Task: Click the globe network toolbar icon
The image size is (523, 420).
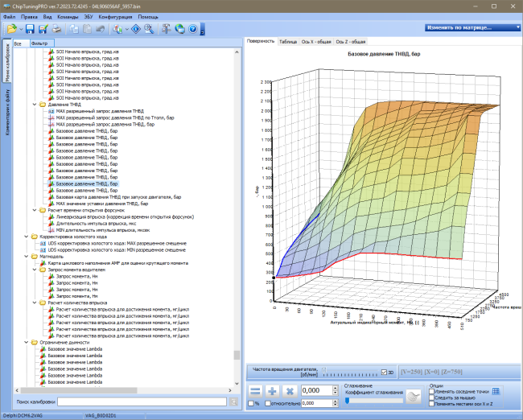Action: (179, 29)
